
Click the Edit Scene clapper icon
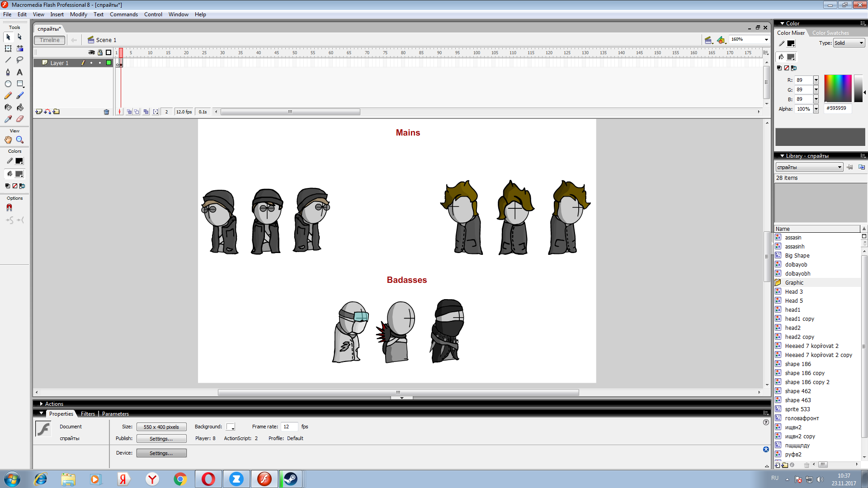pyautogui.click(x=708, y=40)
